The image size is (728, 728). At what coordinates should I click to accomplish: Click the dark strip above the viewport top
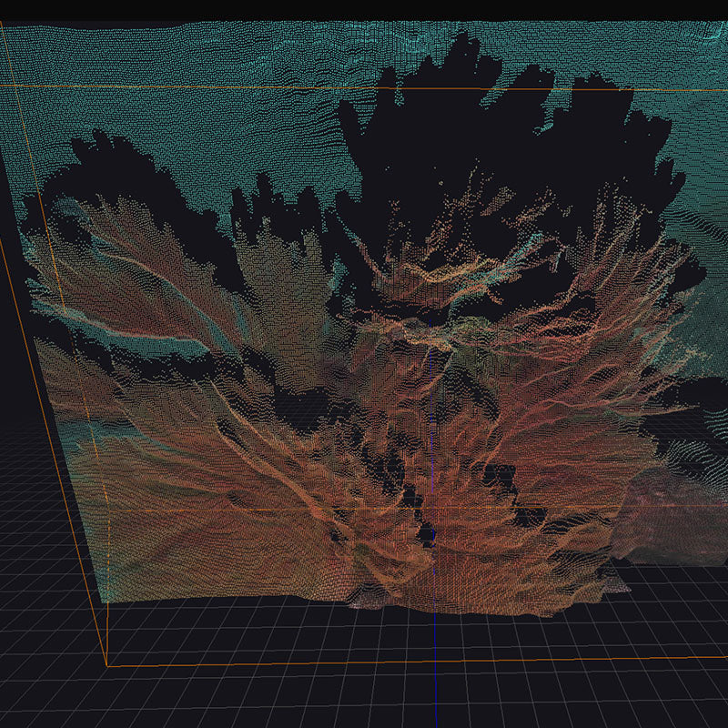(x=364, y=9)
